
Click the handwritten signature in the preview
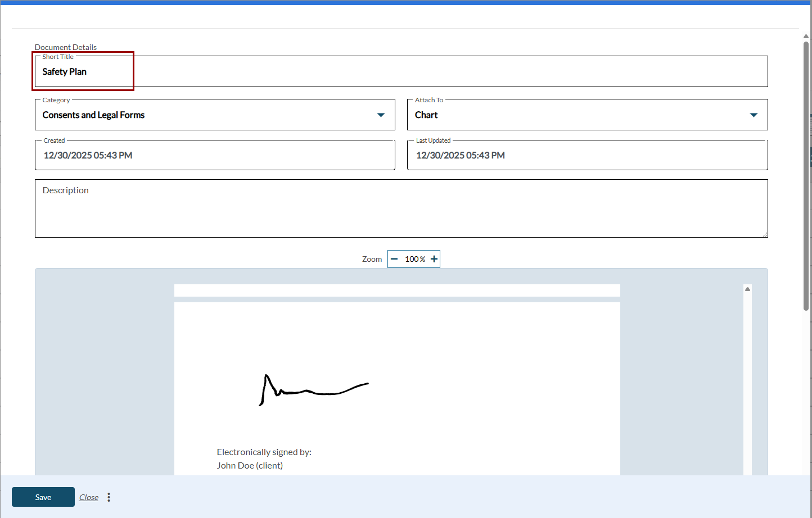tap(313, 389)
